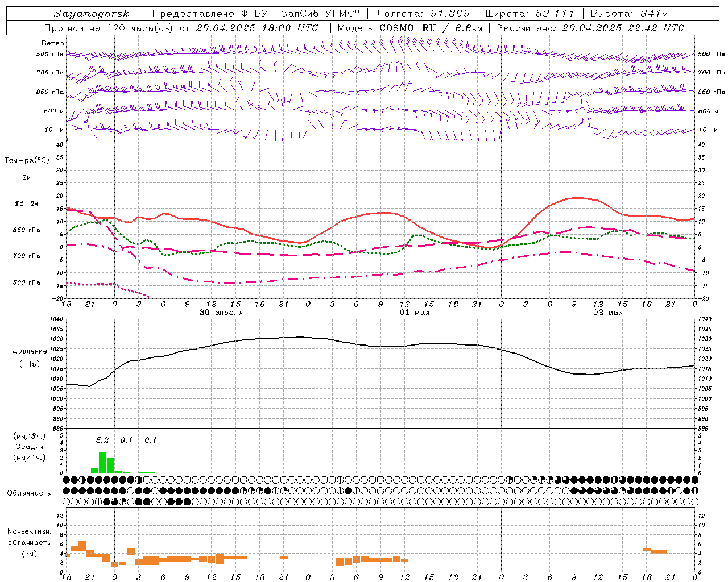Click the tallest green precipitation bar
This screenshot has height=582, width=728.
point(102,463)
